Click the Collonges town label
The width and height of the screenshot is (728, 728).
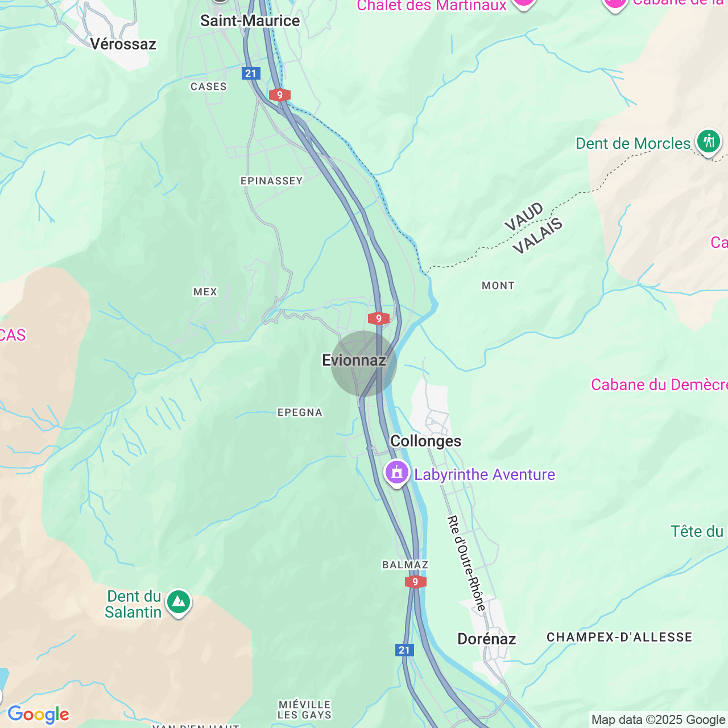(x=426, y=441)
